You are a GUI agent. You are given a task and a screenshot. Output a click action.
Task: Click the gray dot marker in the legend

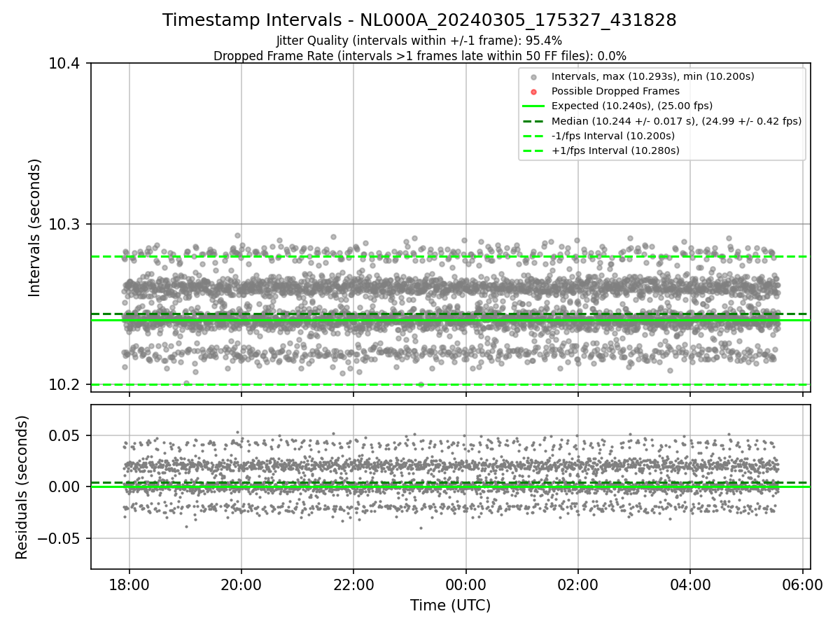533,76
